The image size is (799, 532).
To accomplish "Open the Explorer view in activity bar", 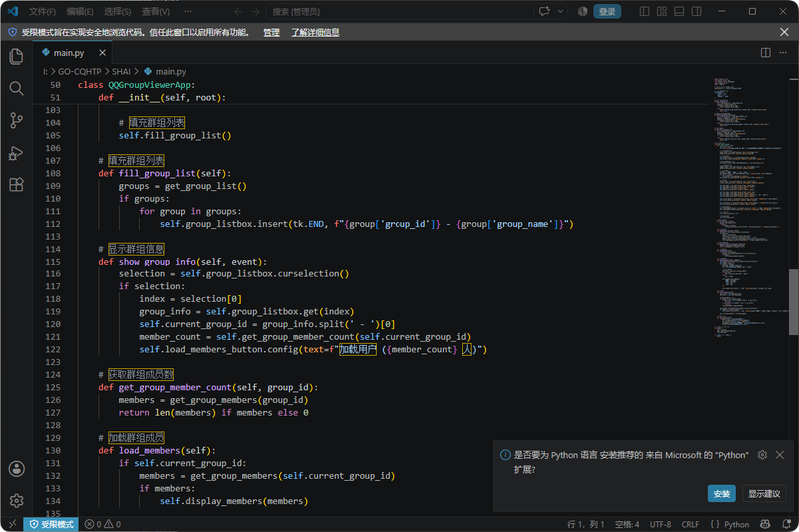I will click(x=16, y=56).
